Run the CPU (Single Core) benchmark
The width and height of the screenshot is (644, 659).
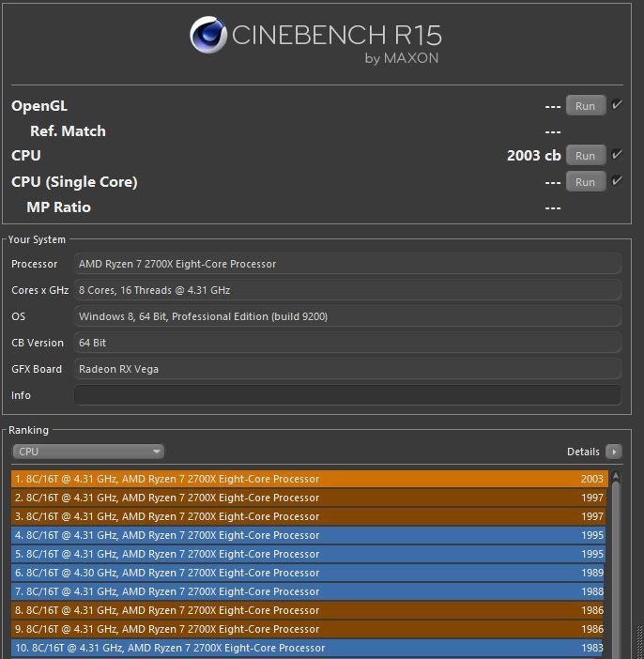[586, 181]
